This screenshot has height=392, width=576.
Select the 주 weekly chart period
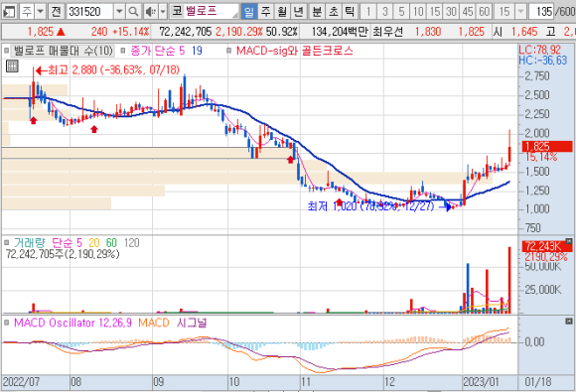tap(265, 12)
